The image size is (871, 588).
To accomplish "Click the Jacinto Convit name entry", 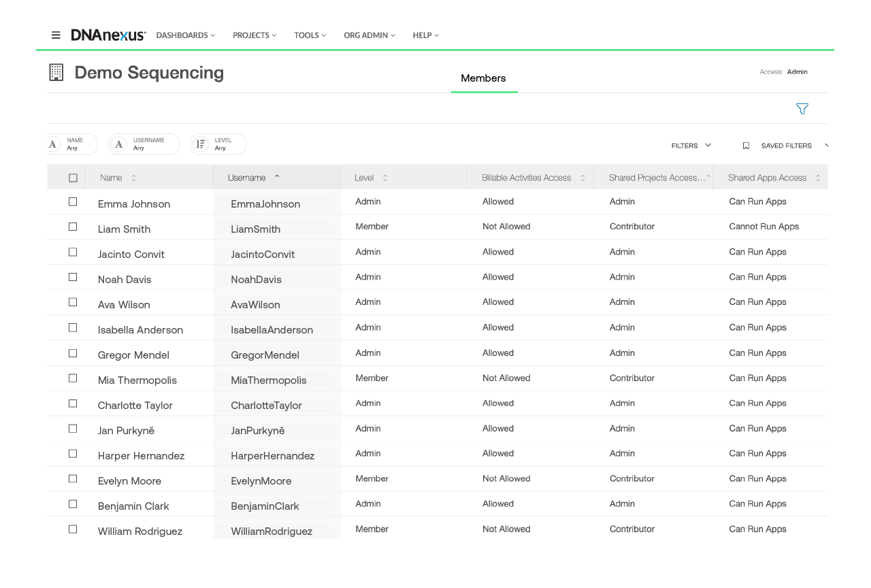I will pos(131,255).
